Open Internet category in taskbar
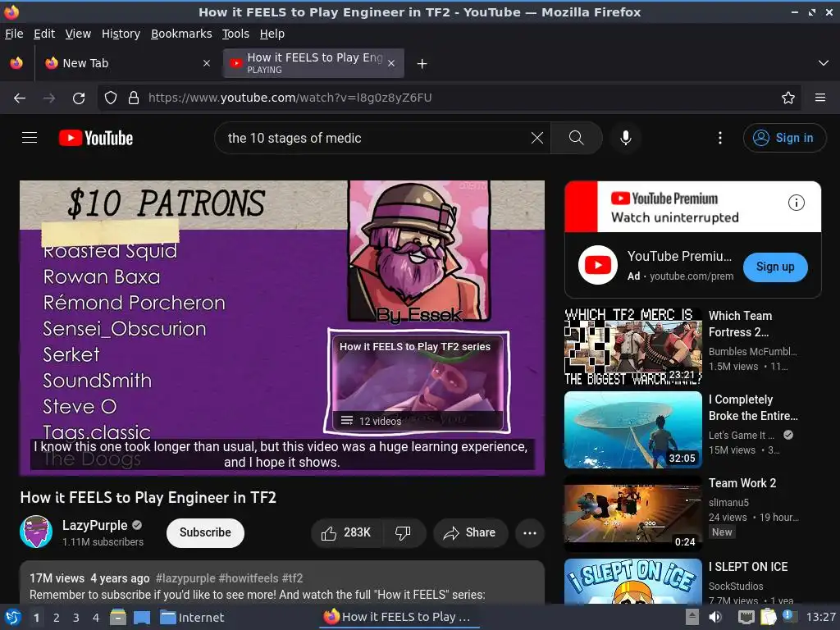The image size is (840, 630). (192, 617)
